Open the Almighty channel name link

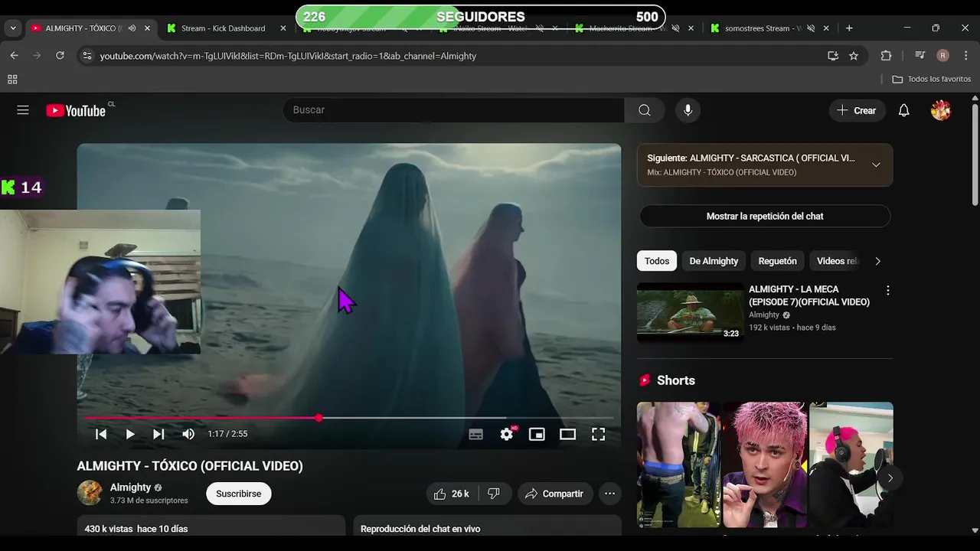(x=130, y=487)
